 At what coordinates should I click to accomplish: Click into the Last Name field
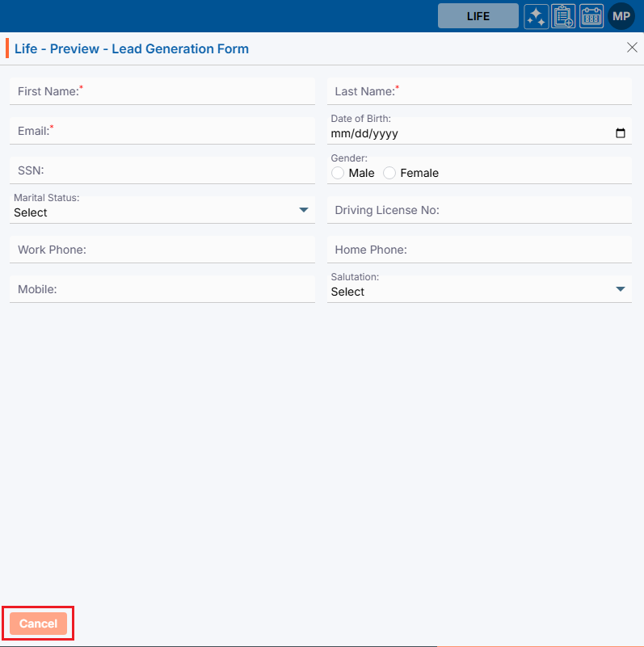click(x=479, y=92)
